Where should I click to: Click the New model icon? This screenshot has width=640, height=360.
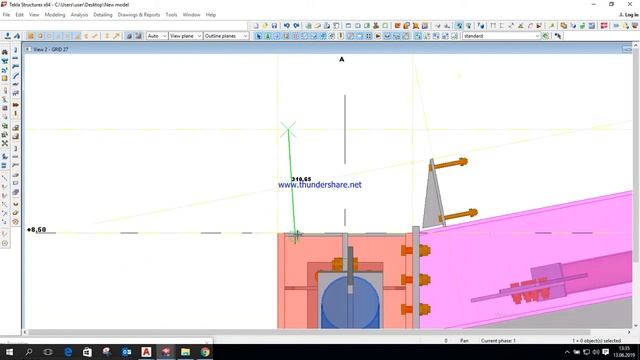pyautogui.click(x=256, y=26)
